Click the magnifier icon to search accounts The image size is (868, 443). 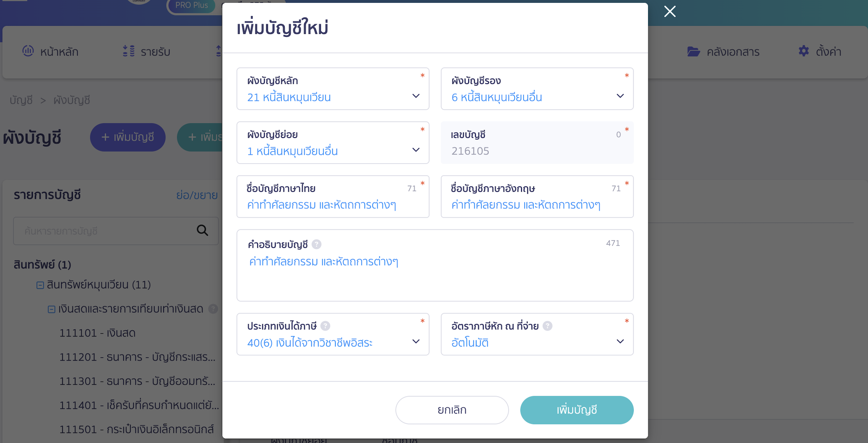202,231
